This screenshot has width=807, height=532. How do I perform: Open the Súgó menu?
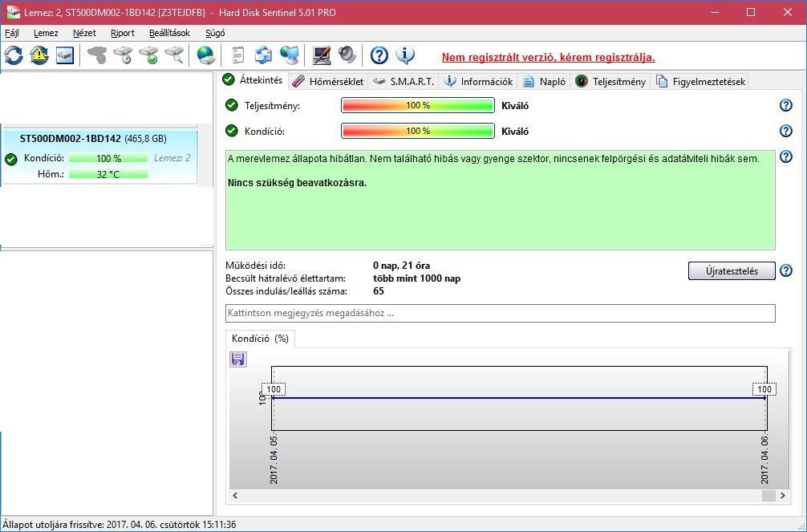(215, 33)
